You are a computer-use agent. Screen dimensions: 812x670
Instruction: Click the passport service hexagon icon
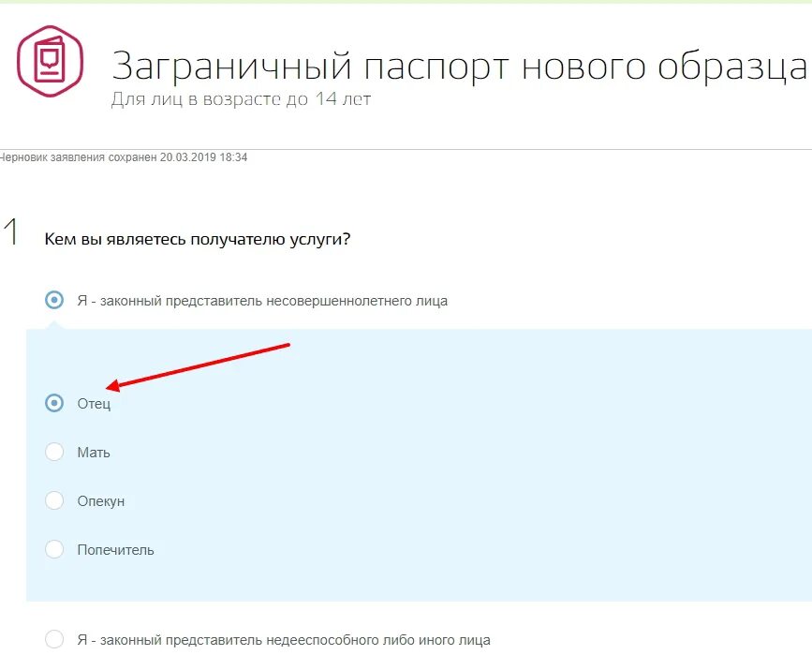click(50, 61)
